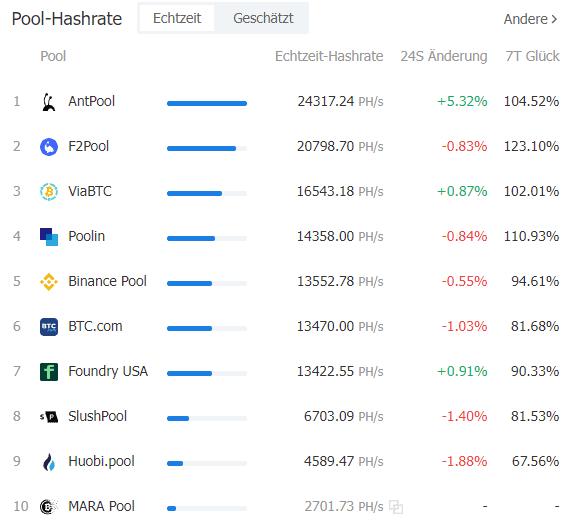Viewport: 576px width, 529px height.
Task: Click the Pool column header
Action: [x=53, y=56]
